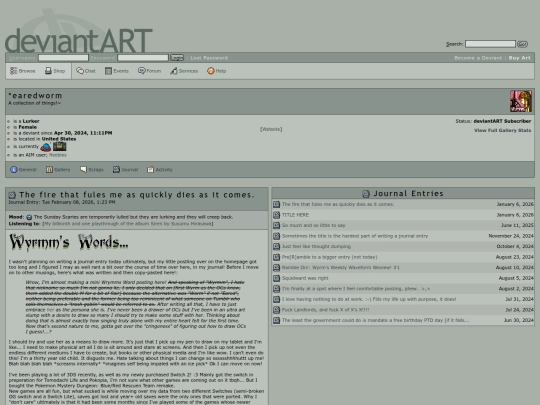Open the 'The fire that fules me' entry link
The height and width of the screenshot is (405, 540).
pyautogui.click(x=338, y=204)
